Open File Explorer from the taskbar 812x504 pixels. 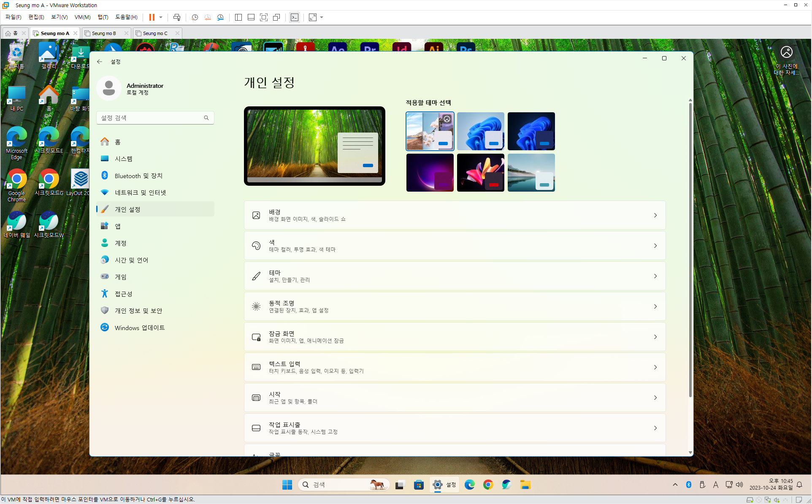(x=525, y=485)
